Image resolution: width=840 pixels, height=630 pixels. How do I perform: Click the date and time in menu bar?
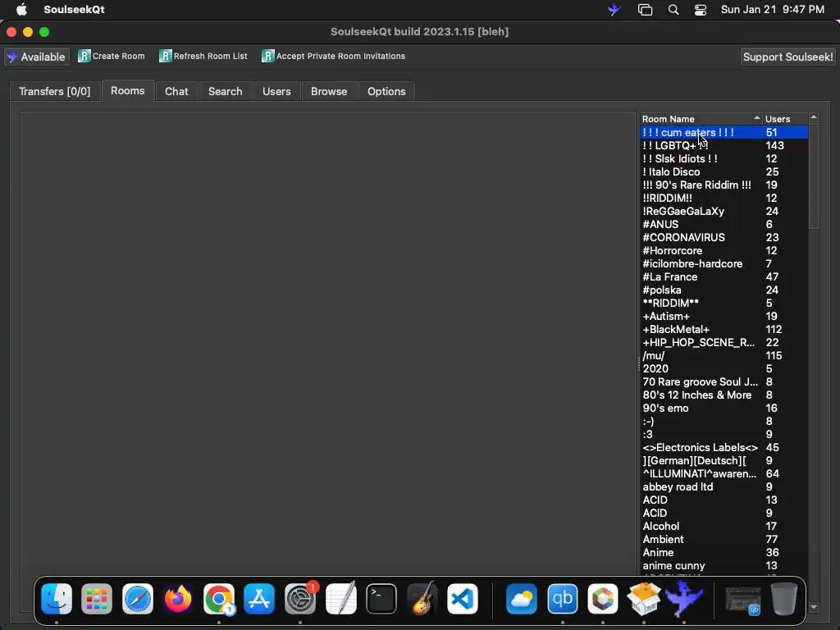click(x=773, y=10)
